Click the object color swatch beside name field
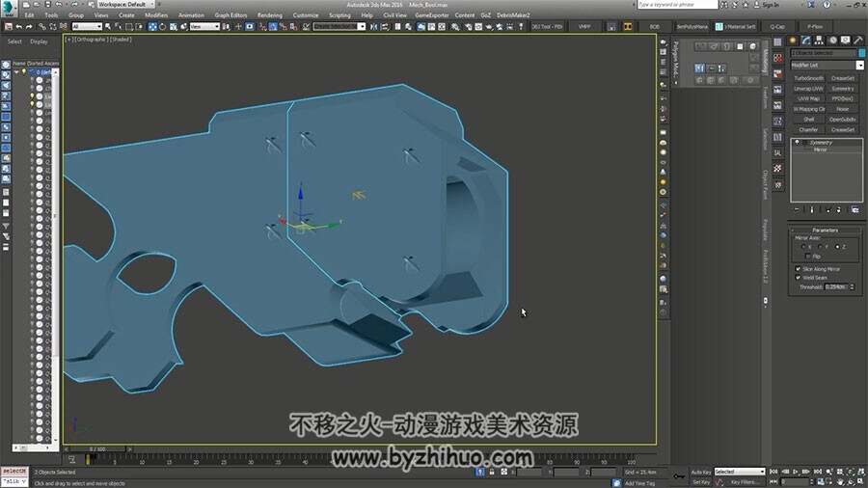Screen dimensions: 868x488 (861, 53)
